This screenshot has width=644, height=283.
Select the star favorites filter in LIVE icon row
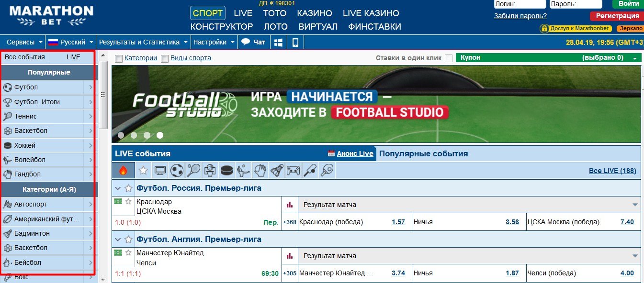tap(143, 170)
